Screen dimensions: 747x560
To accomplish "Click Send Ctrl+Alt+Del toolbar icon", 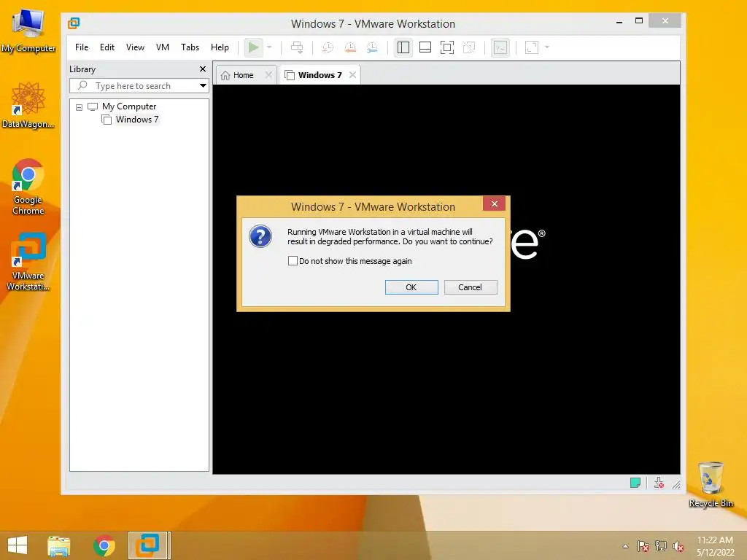I will tap(297, 47).
